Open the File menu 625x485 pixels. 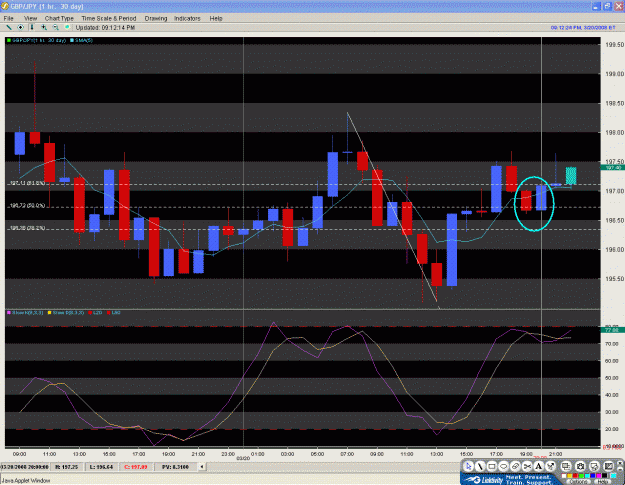8,18
